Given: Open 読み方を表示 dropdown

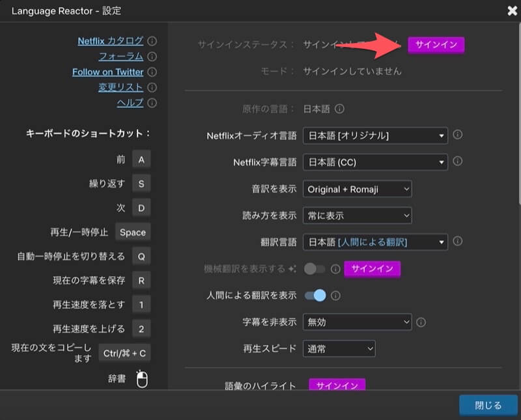Looking at the screenshot, I should coord(358,215).
